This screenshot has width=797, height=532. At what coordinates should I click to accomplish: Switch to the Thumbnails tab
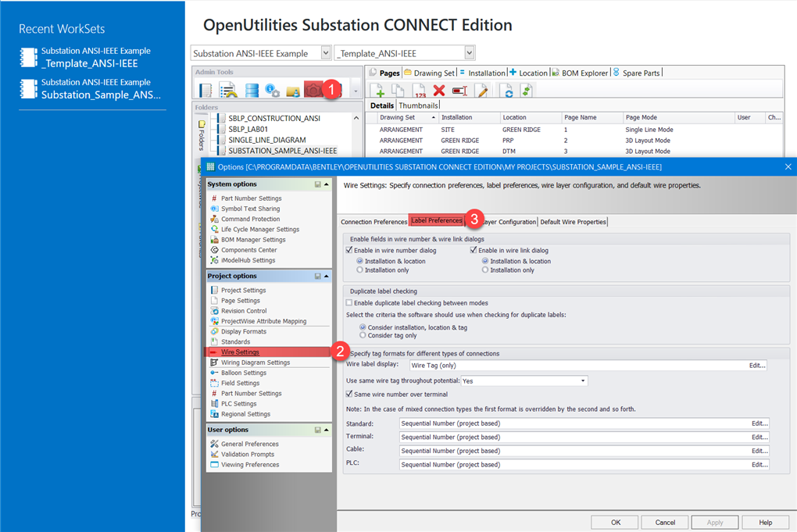pos(419,104)
